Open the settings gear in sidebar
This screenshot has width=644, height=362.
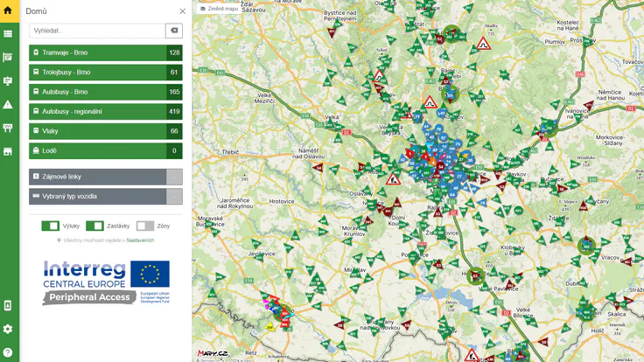click(8, 329)
